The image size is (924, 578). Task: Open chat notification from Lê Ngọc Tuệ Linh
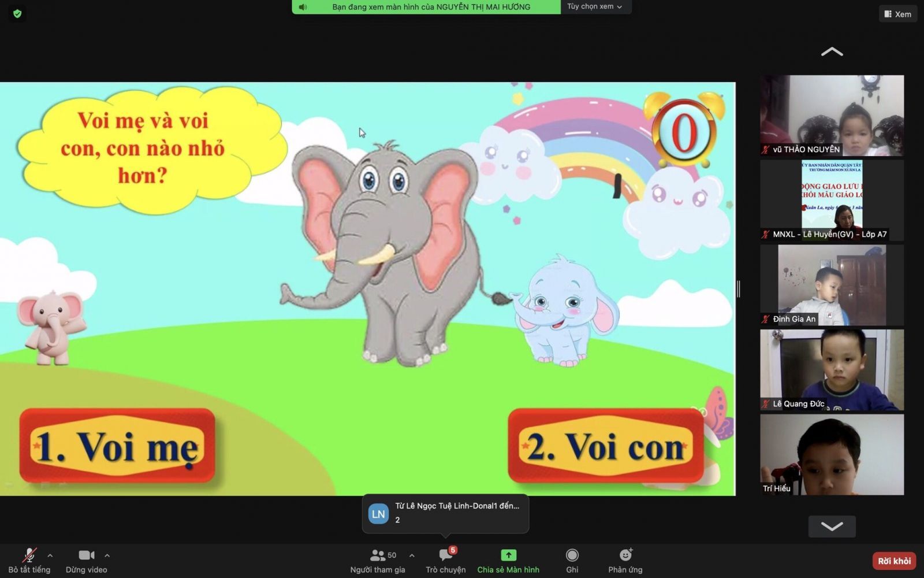[x=445, y=513]
